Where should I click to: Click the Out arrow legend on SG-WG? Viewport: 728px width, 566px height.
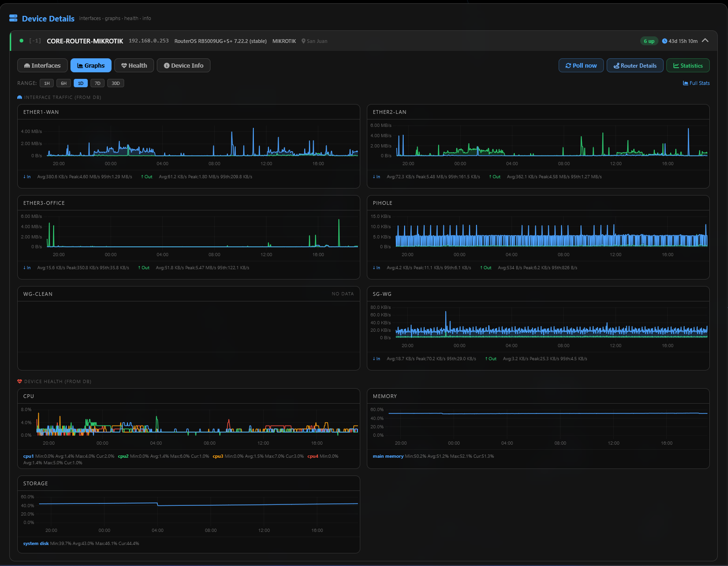coord(491,359)
